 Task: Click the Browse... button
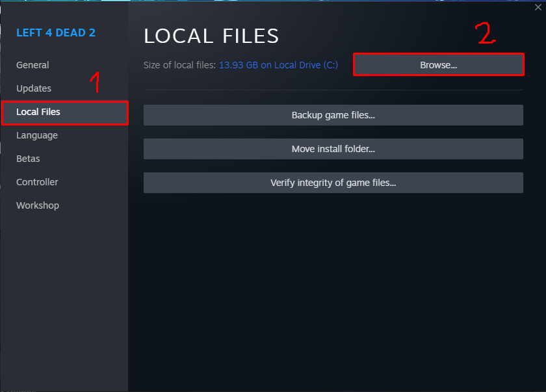click(438, 65)
